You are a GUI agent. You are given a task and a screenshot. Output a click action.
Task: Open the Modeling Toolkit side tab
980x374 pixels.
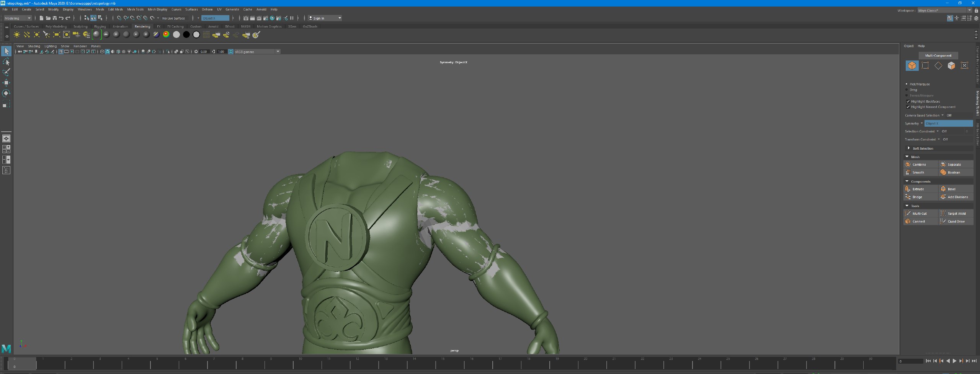(x=977, y=103)
